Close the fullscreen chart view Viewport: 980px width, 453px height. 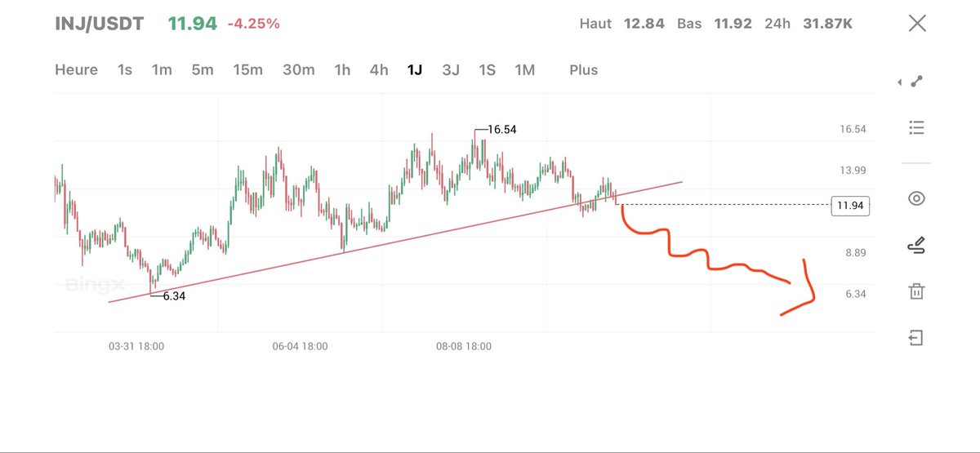click(917, 23)
